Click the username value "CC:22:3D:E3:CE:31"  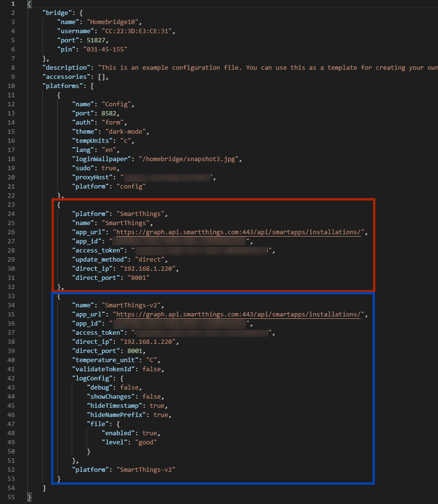pos(137,31)
